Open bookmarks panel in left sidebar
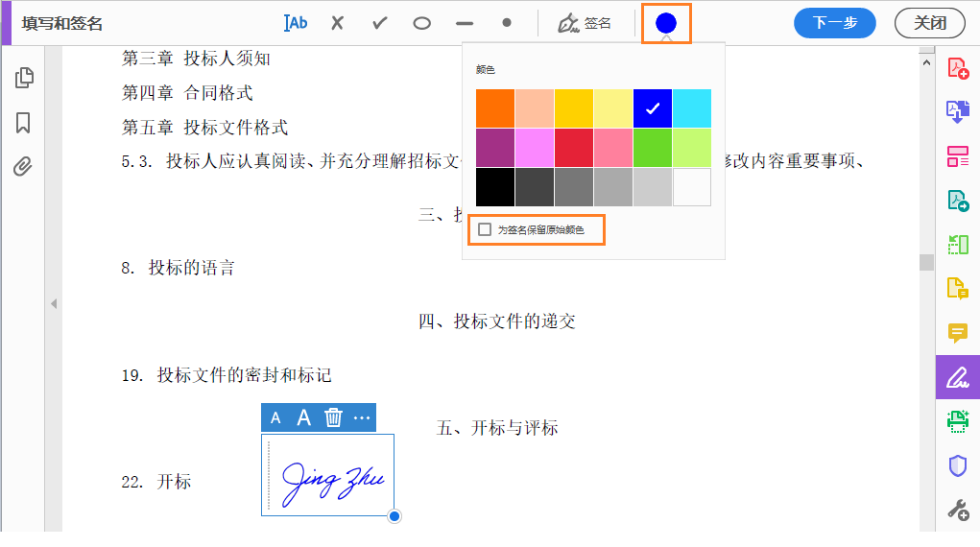 point(23,123)
